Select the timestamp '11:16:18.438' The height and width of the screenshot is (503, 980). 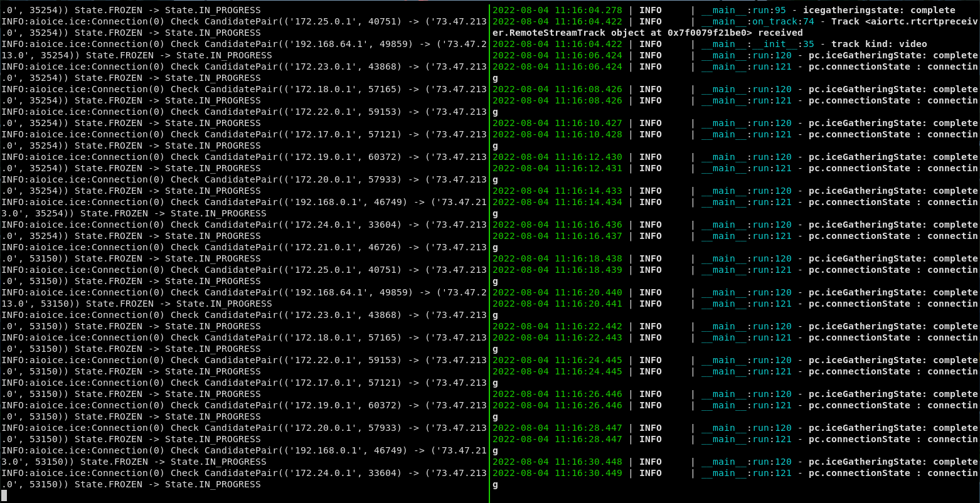[589, 258]
